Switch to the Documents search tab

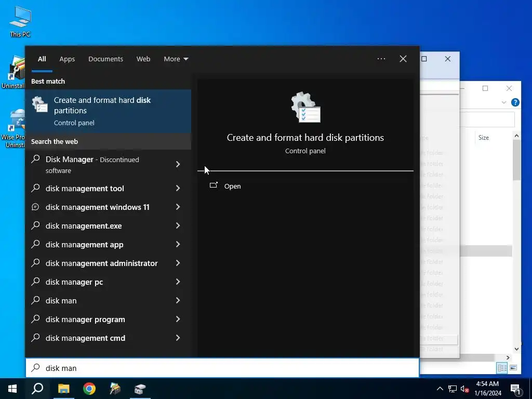click(x=105, y=59)
